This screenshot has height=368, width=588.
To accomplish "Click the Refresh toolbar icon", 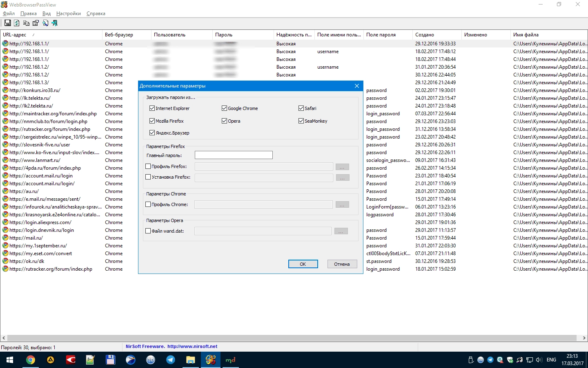I will click(x=17, y=23).
